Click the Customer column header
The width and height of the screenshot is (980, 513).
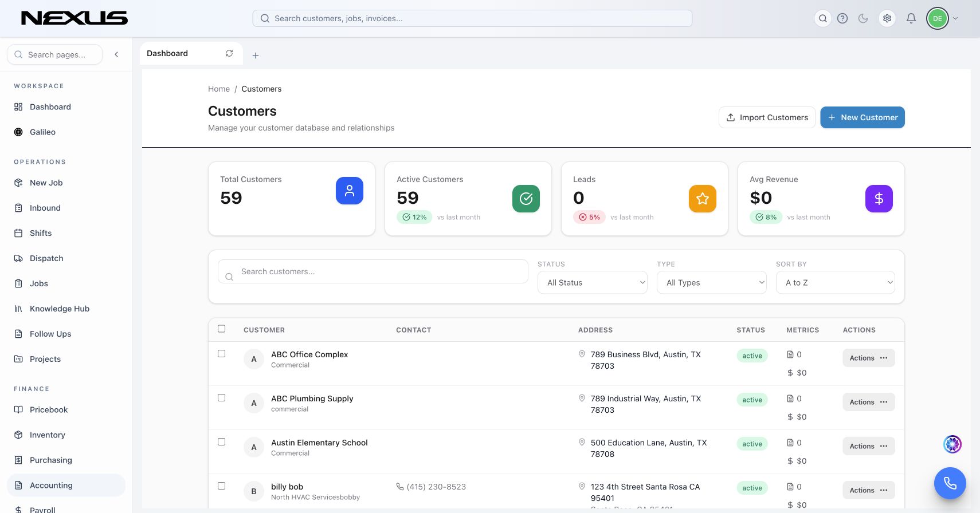264,330
